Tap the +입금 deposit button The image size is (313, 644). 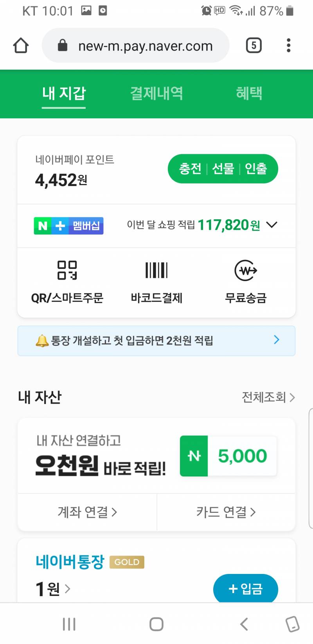pyautogui.click(x=245, y=589)
